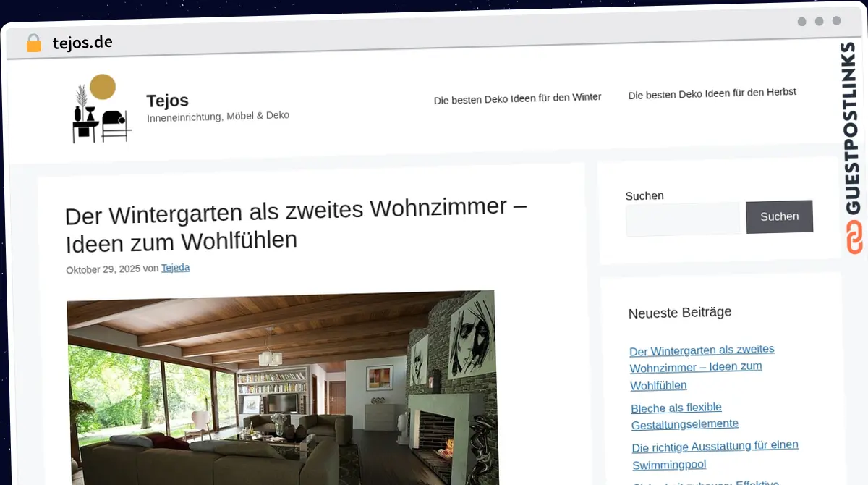Click tagline 'Inneneinrichtung, Möbel & Deko'
868x485 pixels.
click(x=218, y=116)
